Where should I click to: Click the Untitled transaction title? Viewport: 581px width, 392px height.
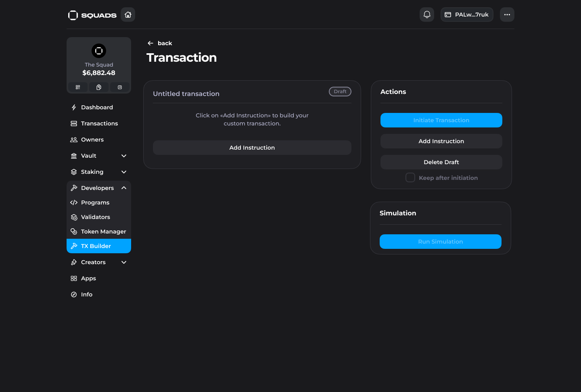click(186, 94)
